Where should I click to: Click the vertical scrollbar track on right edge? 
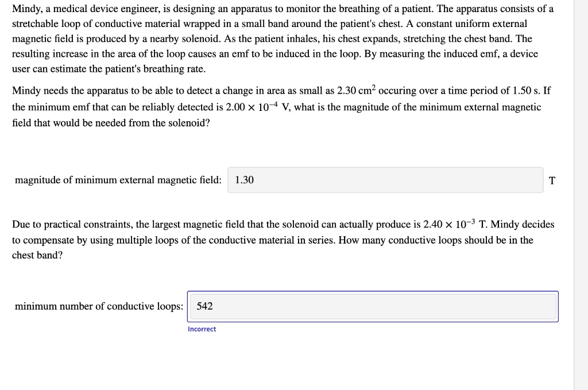click(x=581, y=195)
